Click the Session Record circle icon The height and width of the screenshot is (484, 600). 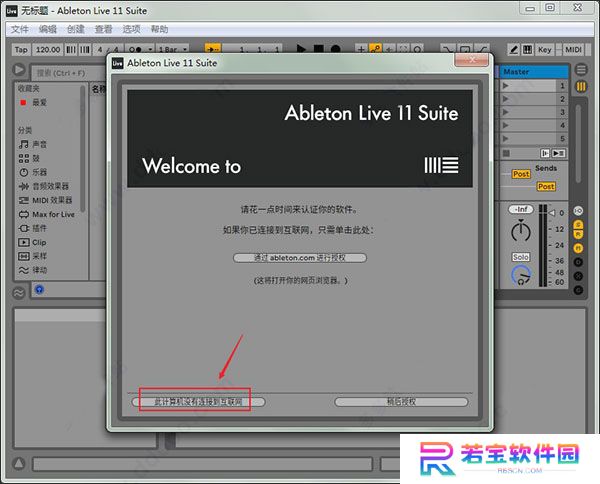coord(417,49)
